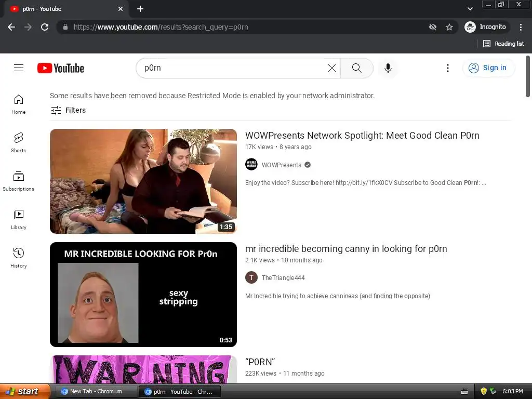The width and height of the screenshot is (532, 399).
Task: Open Library in the sidebar
Action: click(18, 220)
